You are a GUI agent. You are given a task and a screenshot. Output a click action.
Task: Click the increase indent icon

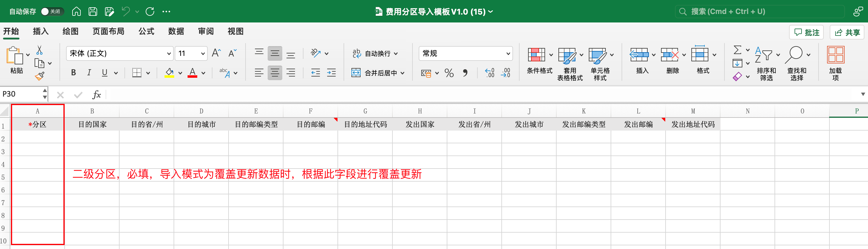[331, 73]
